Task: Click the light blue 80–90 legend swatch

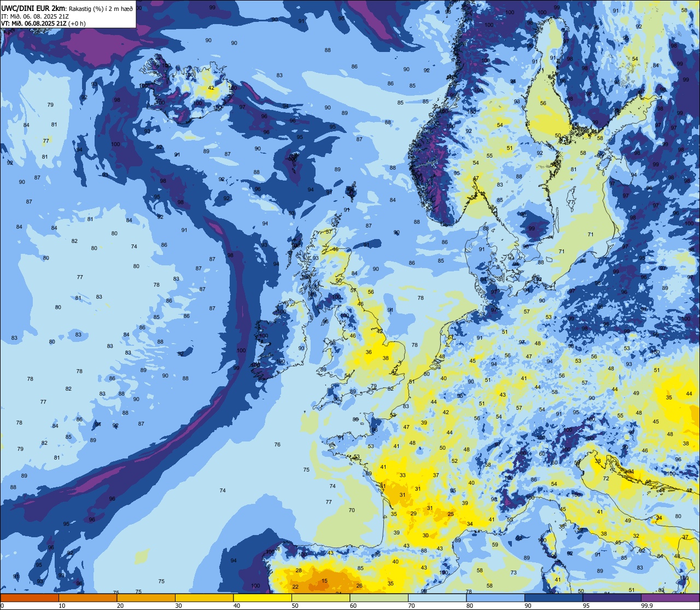Action: coord(495,597)
